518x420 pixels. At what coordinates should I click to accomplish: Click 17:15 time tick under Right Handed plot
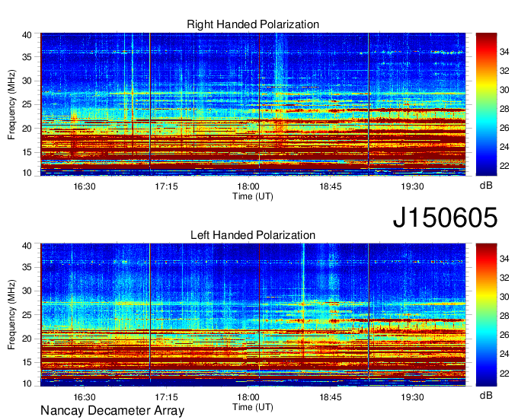[x=166, y=186]
